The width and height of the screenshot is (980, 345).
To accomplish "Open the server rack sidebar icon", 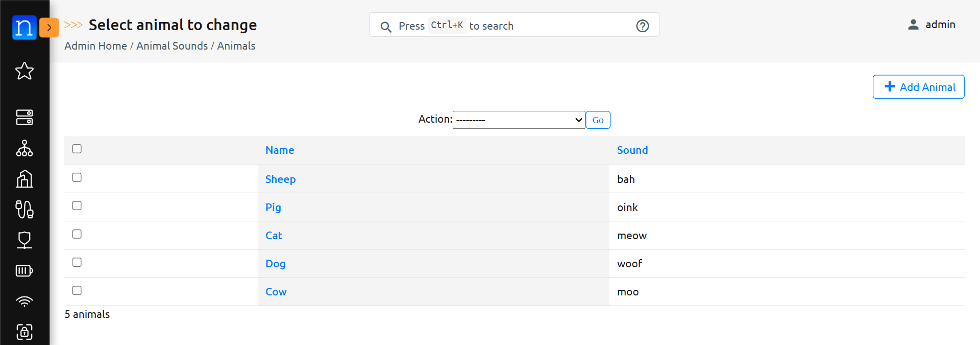I will 24,117.
